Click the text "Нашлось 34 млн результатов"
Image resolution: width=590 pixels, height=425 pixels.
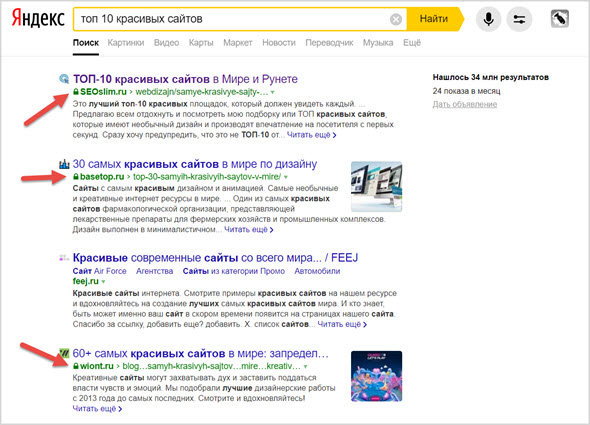point(491,77)
